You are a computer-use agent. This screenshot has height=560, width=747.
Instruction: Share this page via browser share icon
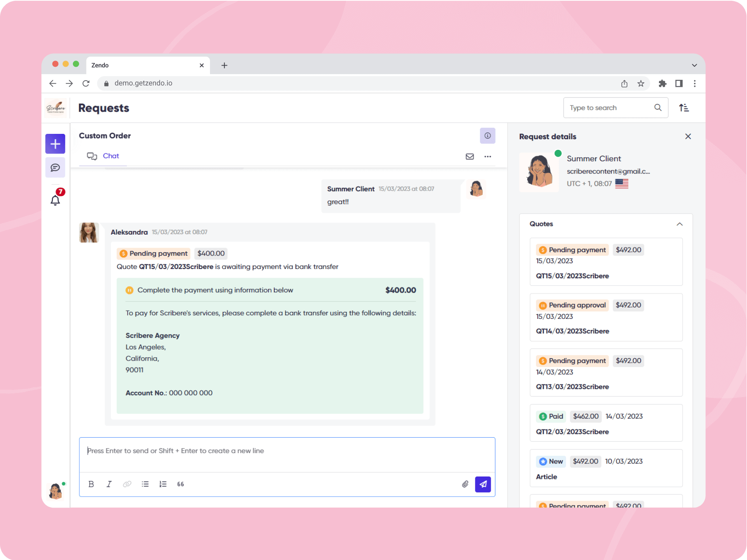pyautogui.click(x=624, y=84)
